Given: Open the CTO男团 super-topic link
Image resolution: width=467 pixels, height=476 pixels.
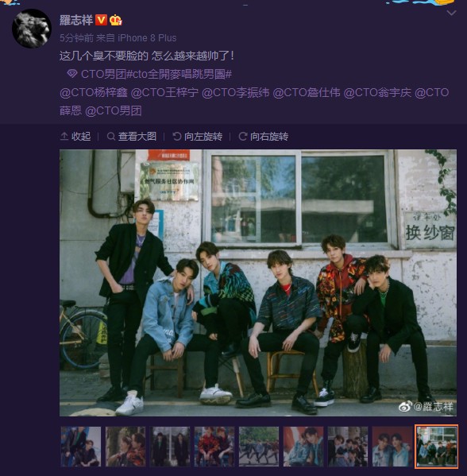Looking at the screenshot, I should 103,74.
